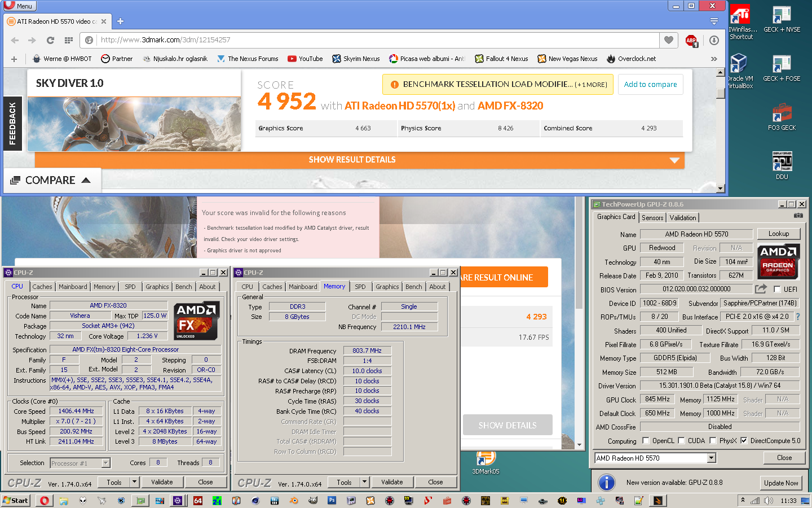Open the Bench tab in the left CPU-Z
The image size is (812, 508).
point(183,287)
